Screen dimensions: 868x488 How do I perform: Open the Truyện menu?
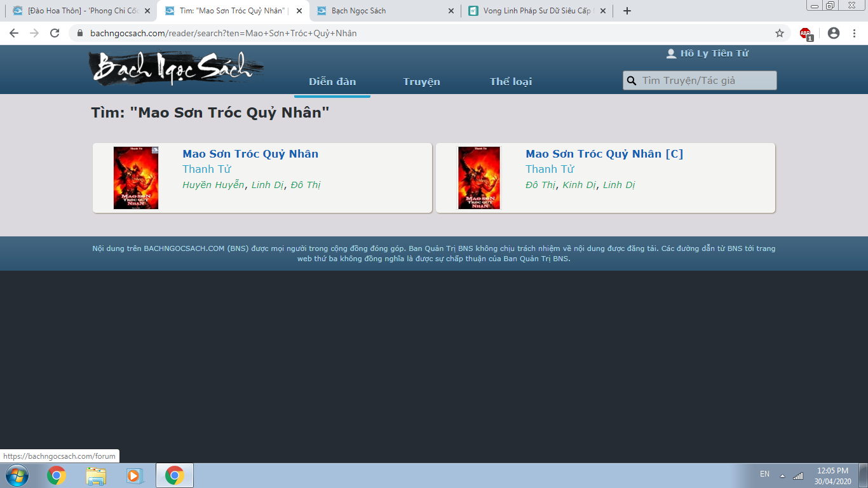pyautogui.click(x=421, y=81)
